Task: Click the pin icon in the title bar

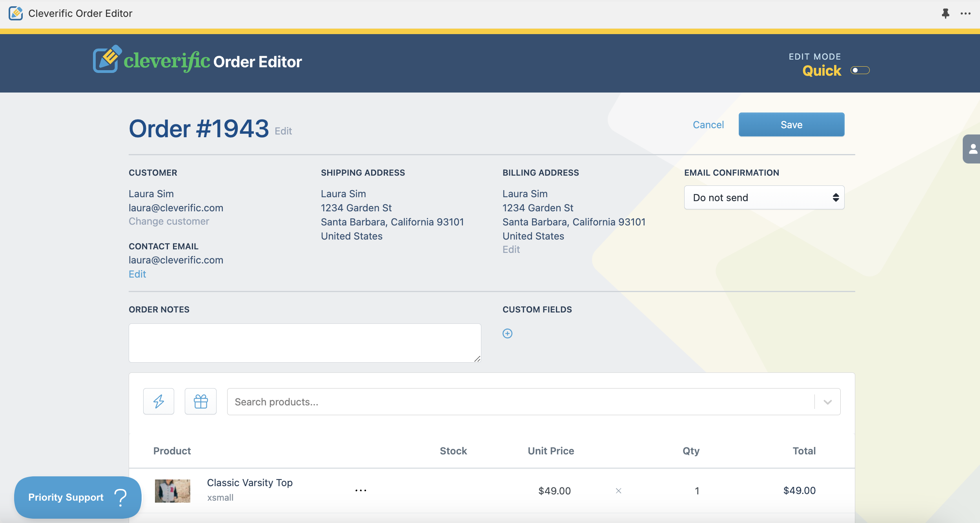Action: (x=945, y=13)
